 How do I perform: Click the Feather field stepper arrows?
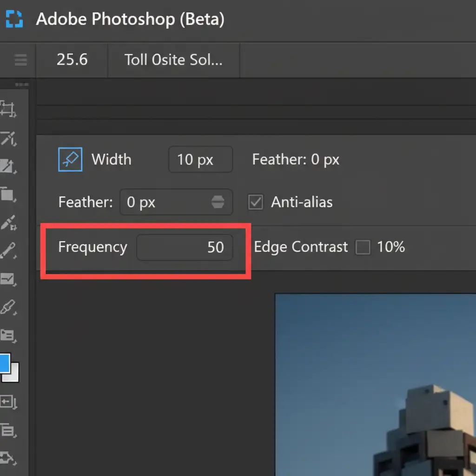[x=218, y=202]
